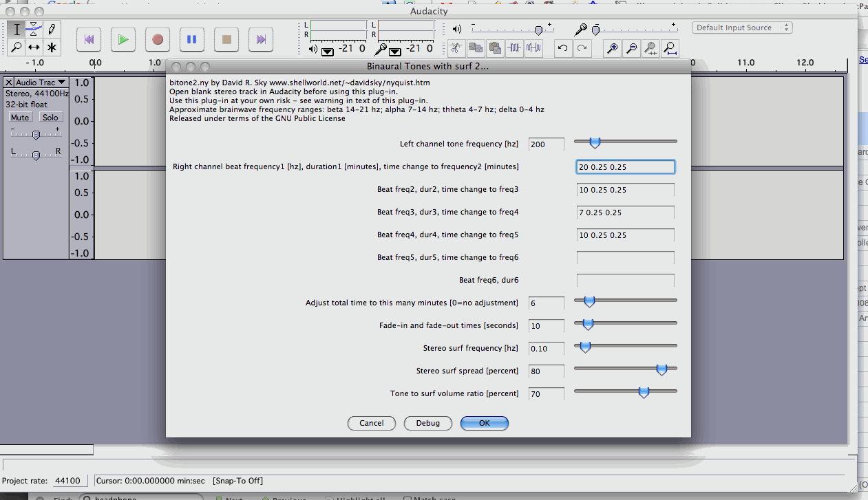
Task: Click the Debug button
Action: (427, 423)
